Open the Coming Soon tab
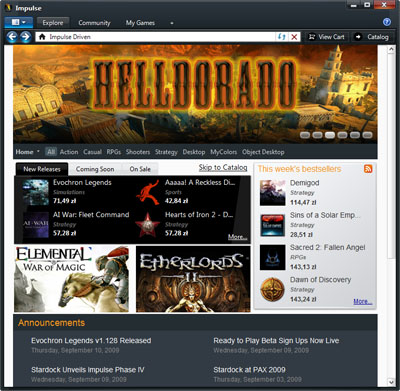This screenshot has height=391, width=400. click(x=95, y=169)
